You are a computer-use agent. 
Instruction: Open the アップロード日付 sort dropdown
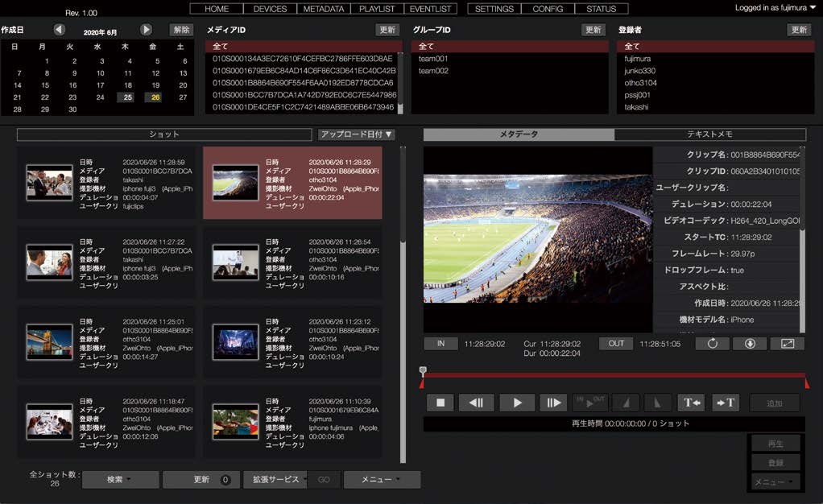356,134
